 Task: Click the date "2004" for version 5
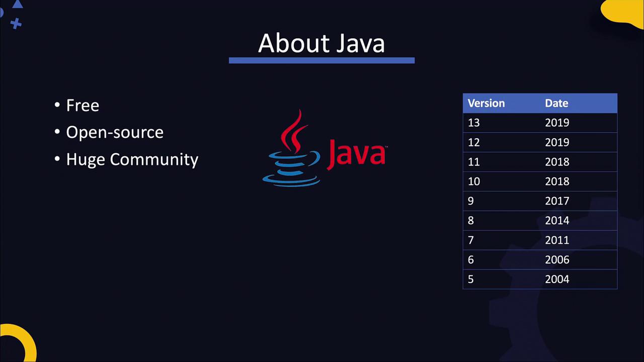coord(557,280)
